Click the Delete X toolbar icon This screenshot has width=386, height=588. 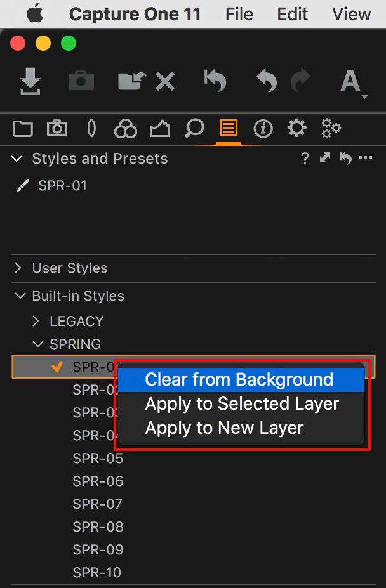[x=165, y=82]
